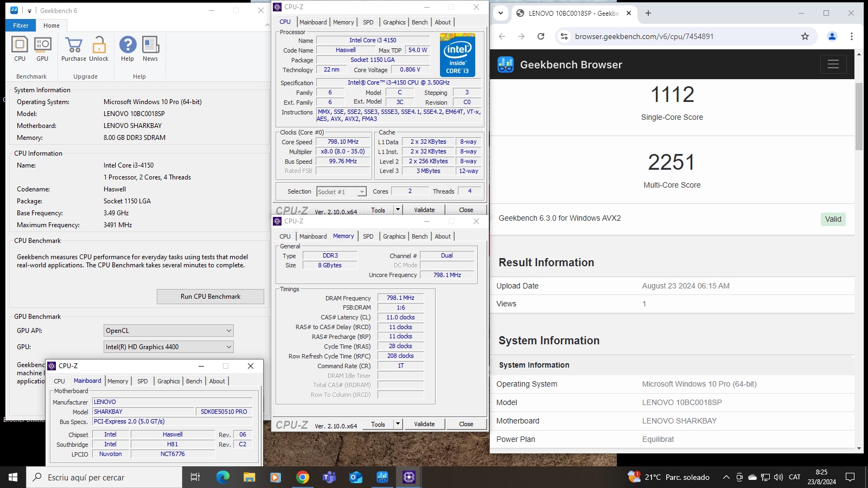Open Geekbench Browser hamburger menu

coord(833,64)
